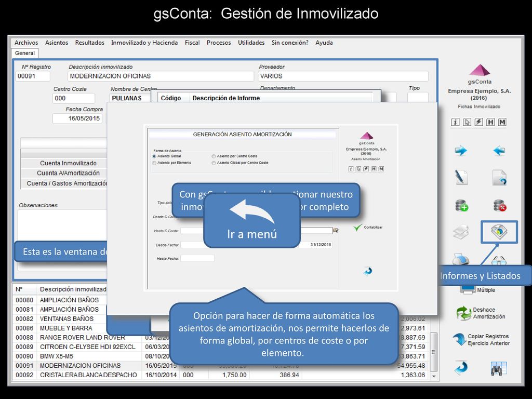Click the Deshace Amortización green arrows icon
Screen dimensions: 532x399
(463, 313)
